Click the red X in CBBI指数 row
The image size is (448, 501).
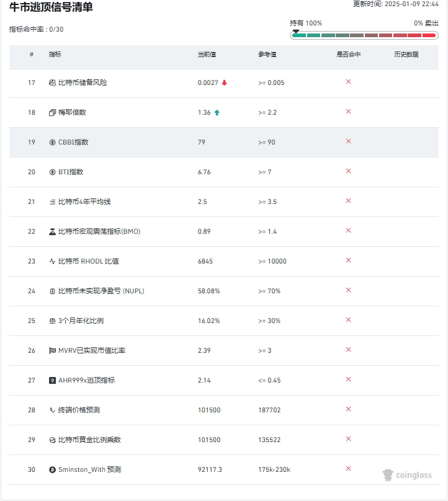349,141
